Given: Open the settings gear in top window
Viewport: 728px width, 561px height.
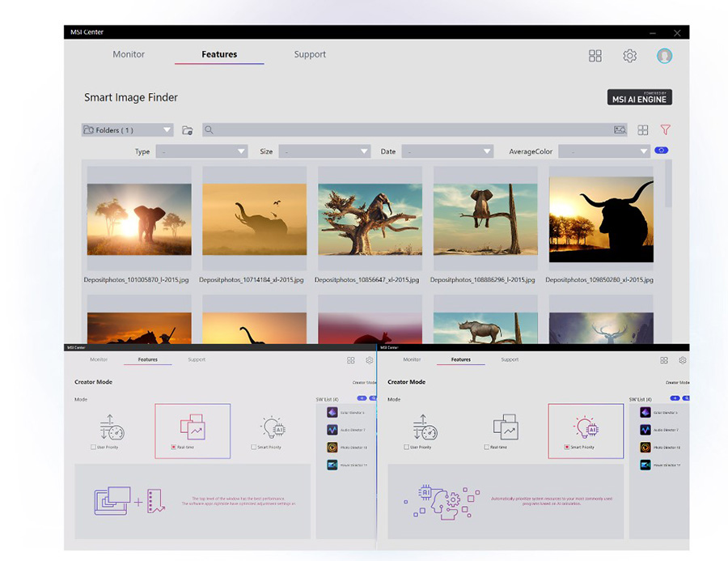Looking at the screenshot, I should tap(629, 56).
